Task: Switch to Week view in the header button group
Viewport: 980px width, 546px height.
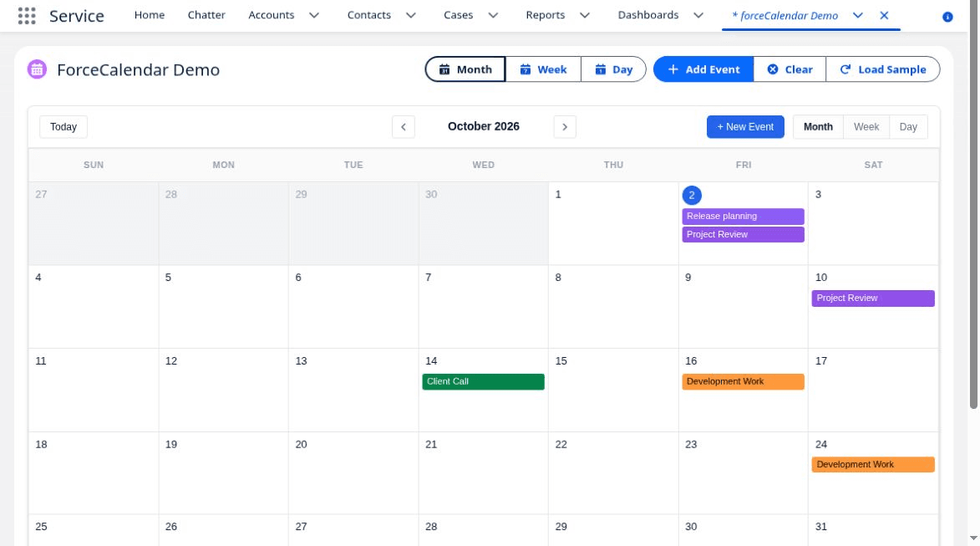Action: click(x=543, y=69)
